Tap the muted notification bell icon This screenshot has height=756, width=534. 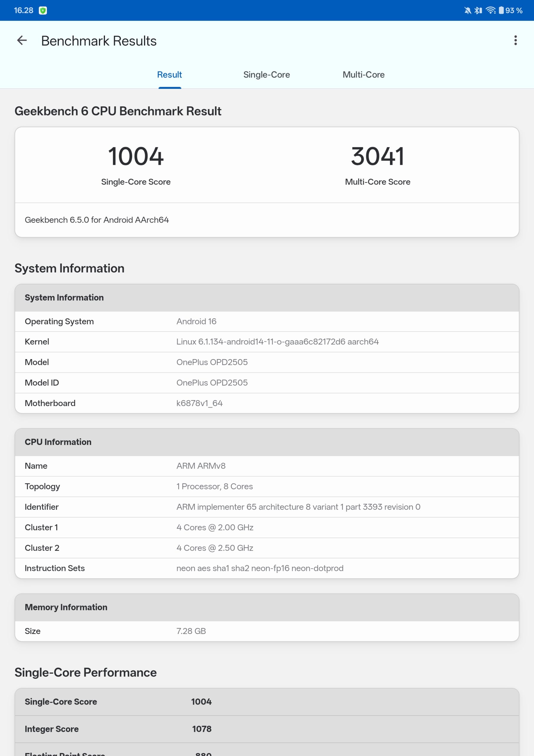pos(467,11)
